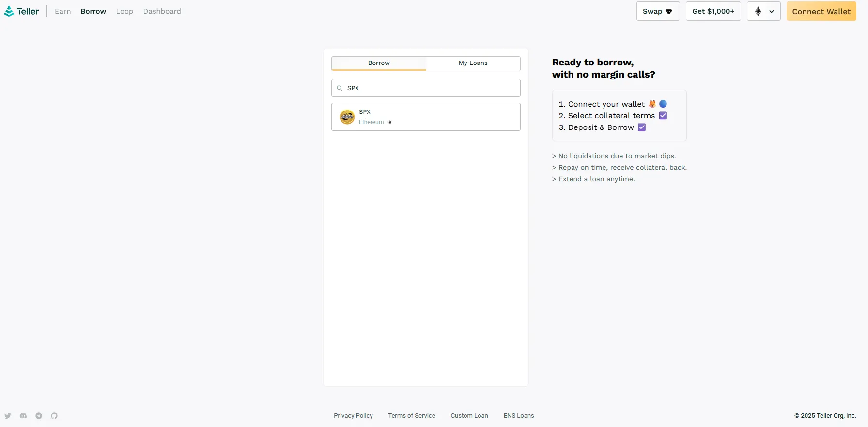The image size is (868, 427).
Task: Click checkmark beside Select collateral terms
Action: pos(663,116)
